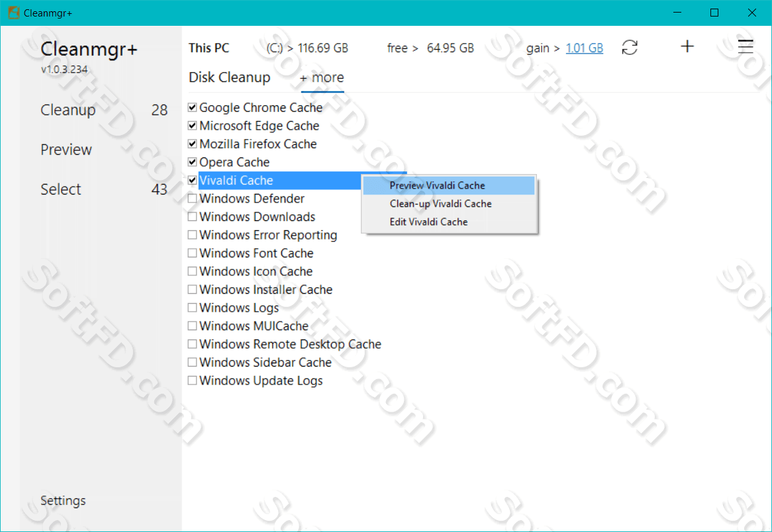The height and width of the screenshot is (532, 772).
Task: Choose Edit Vivaldi Cache from context menu
Action: click(x=448, y=222)
